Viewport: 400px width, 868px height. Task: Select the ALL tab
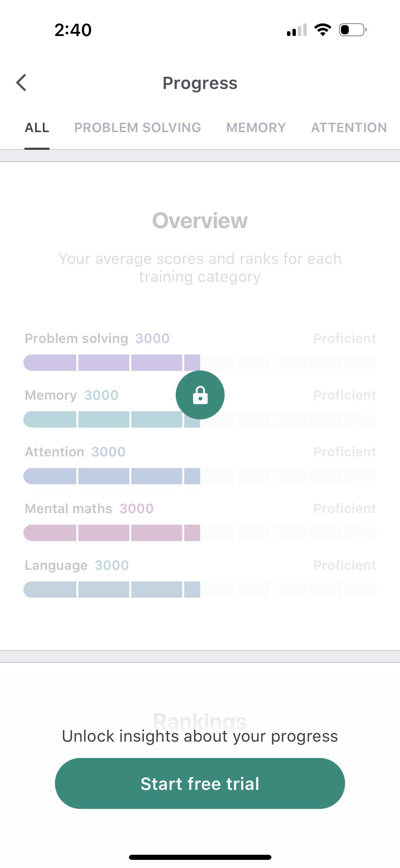pos(37,128)
